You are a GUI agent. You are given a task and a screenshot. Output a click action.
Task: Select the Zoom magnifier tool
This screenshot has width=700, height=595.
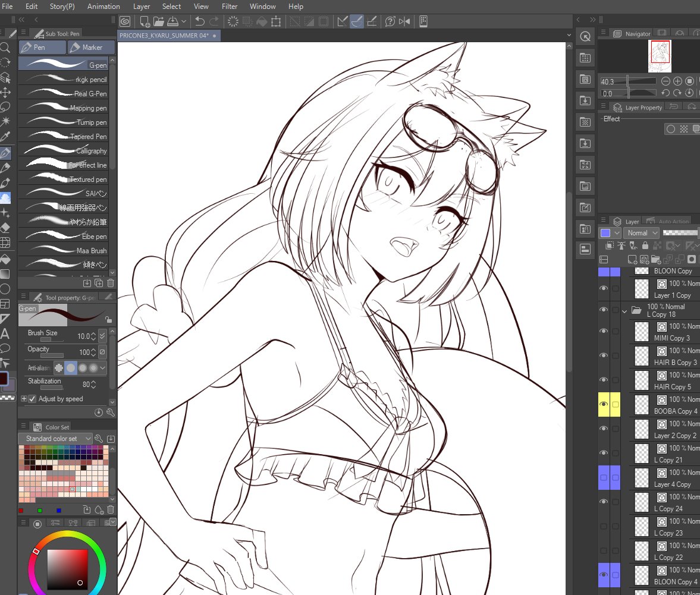5,48
